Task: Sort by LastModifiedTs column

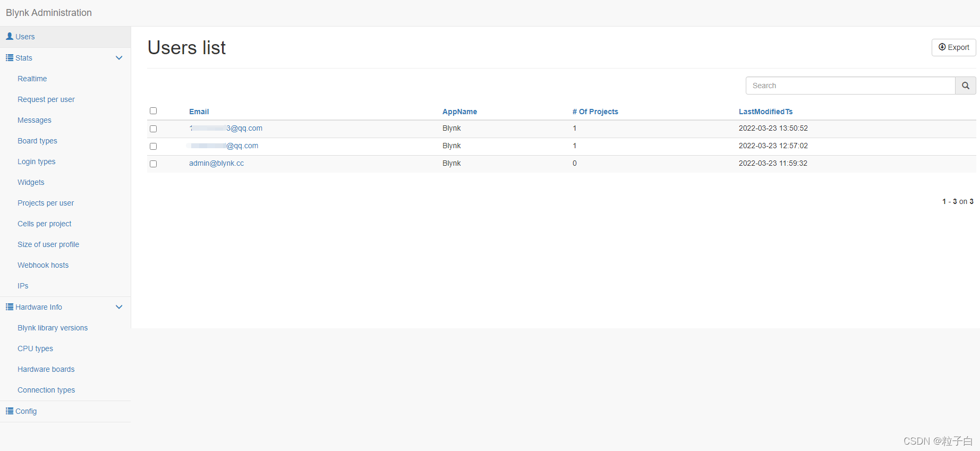Action: [x=765, y=112]
